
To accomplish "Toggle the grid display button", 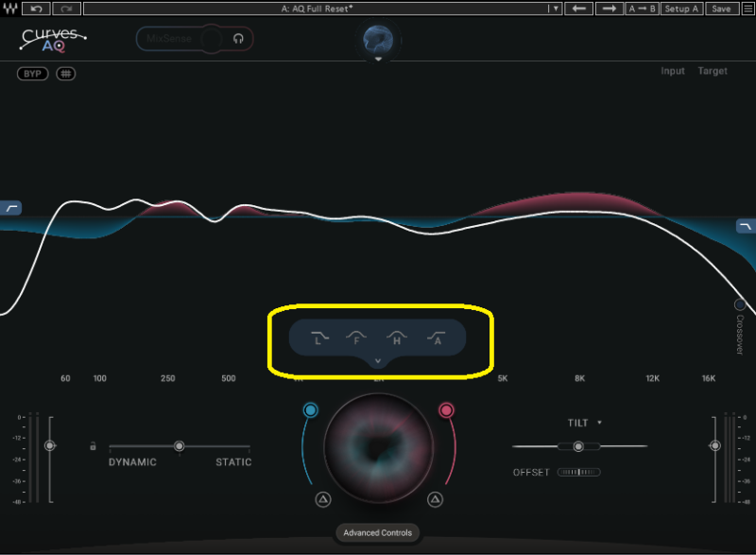I will 65,74.
